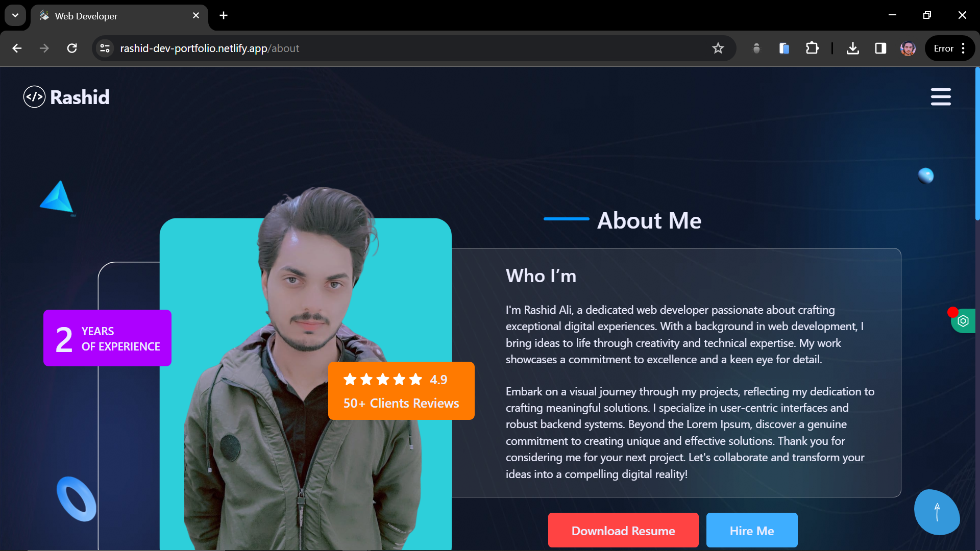Click the 2 Years of Experience badge
Screen dimensions: 980x551
coord(107,338)
